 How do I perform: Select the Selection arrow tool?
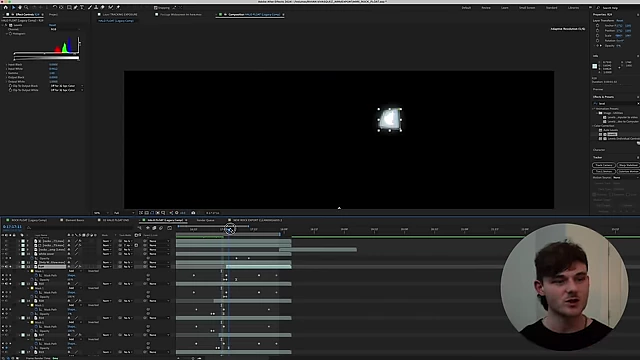point(13,7)
